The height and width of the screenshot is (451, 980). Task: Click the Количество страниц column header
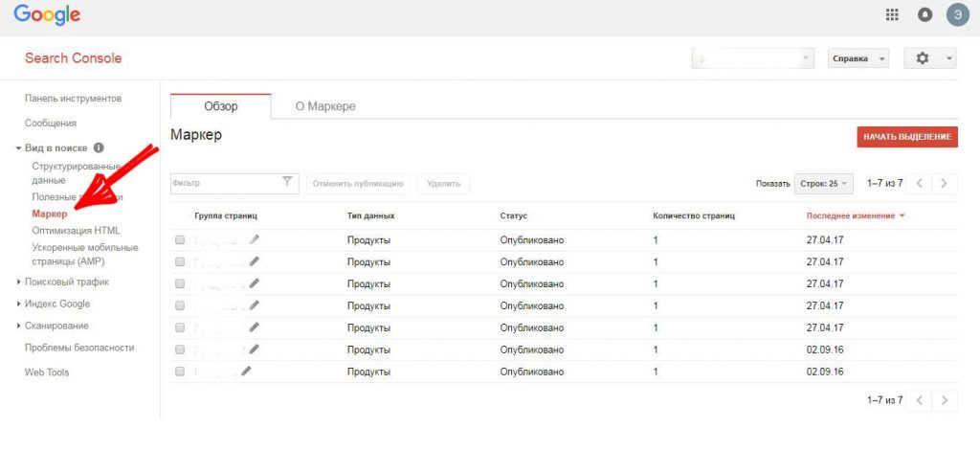coord(694,215)
